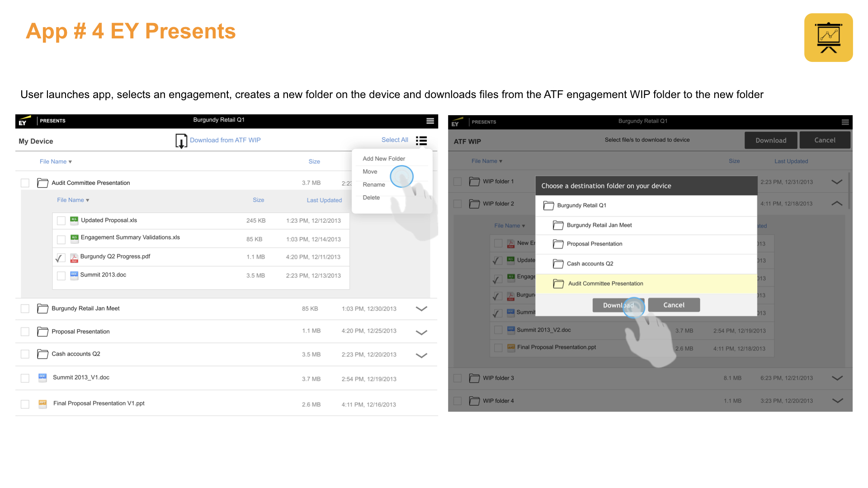The image size is (868, 488).
Task: Click the Audit Committee Presentation folder icon in My Device
Action: tap(43, 183)
